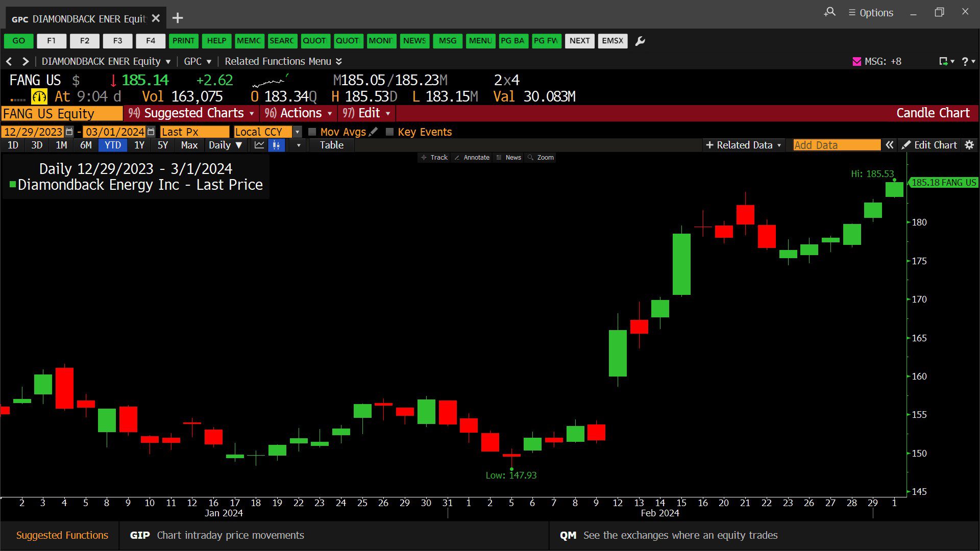Select the 6M range
980x551 pixels.
86,145
